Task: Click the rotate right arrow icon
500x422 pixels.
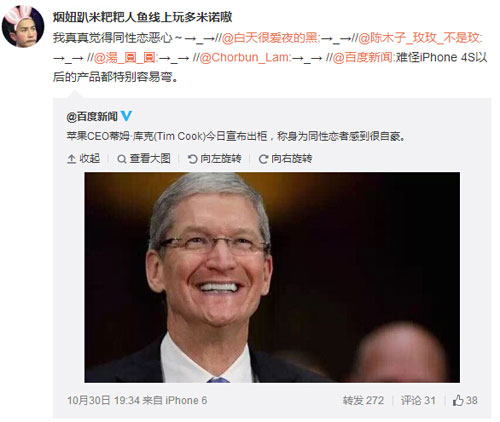Action: 263,159
